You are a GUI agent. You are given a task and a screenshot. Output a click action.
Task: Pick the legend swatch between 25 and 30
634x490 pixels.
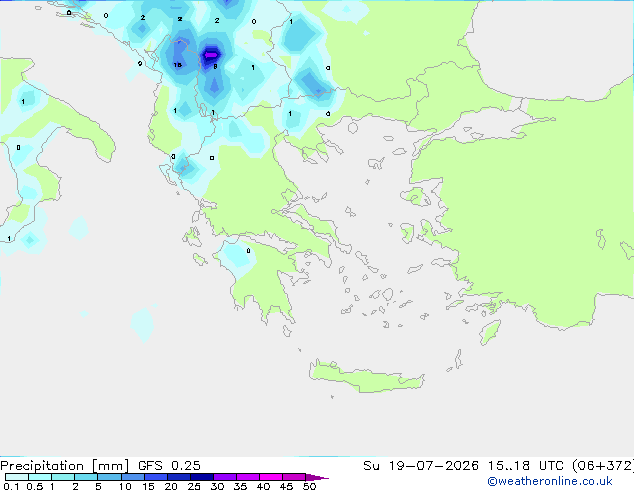202,477
